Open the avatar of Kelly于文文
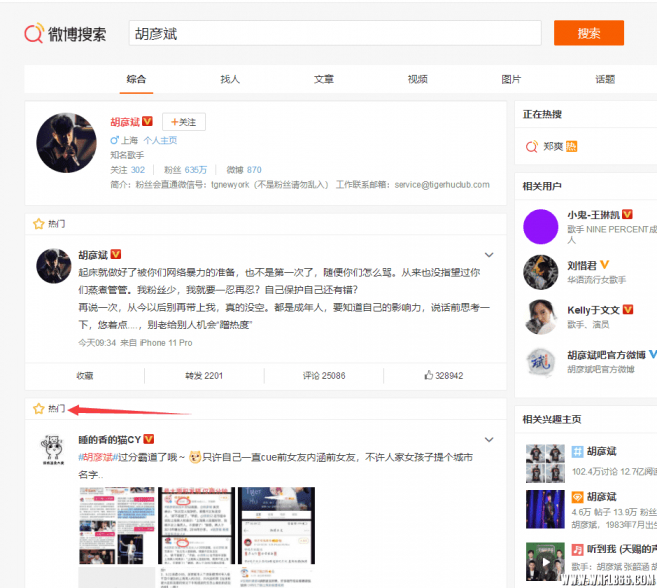Screen dimensions: 657x588 point(541,317)
